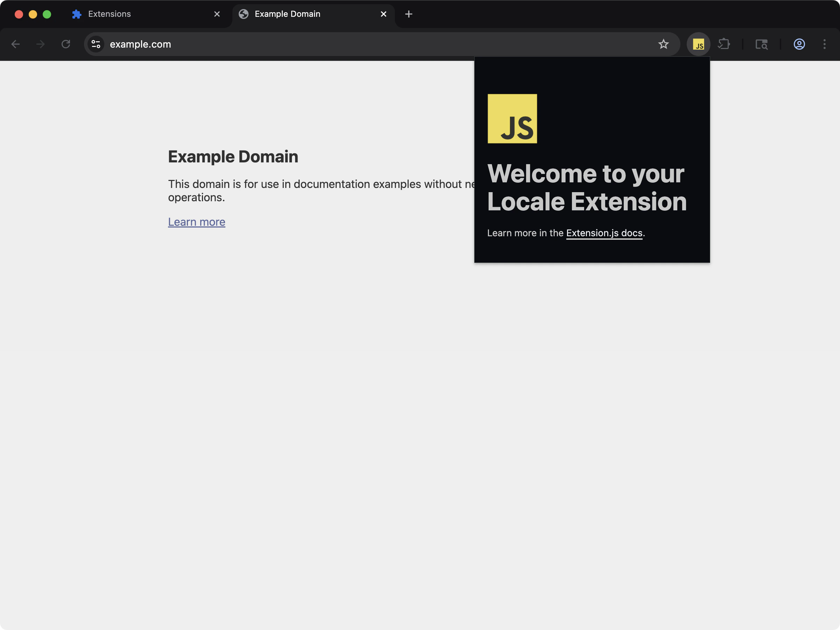The image size is (840, 630).
Task: Click the Learn more link on the page
Action: point(197,222)
